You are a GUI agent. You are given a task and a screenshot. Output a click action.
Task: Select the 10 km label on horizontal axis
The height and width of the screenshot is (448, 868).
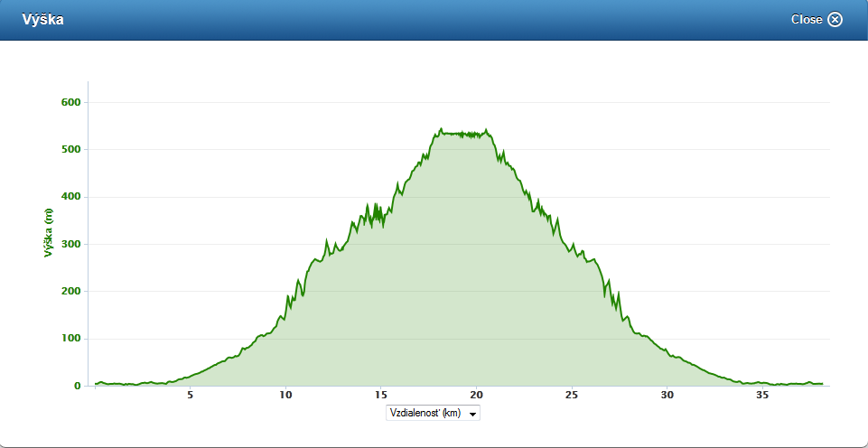coord(285,396)
